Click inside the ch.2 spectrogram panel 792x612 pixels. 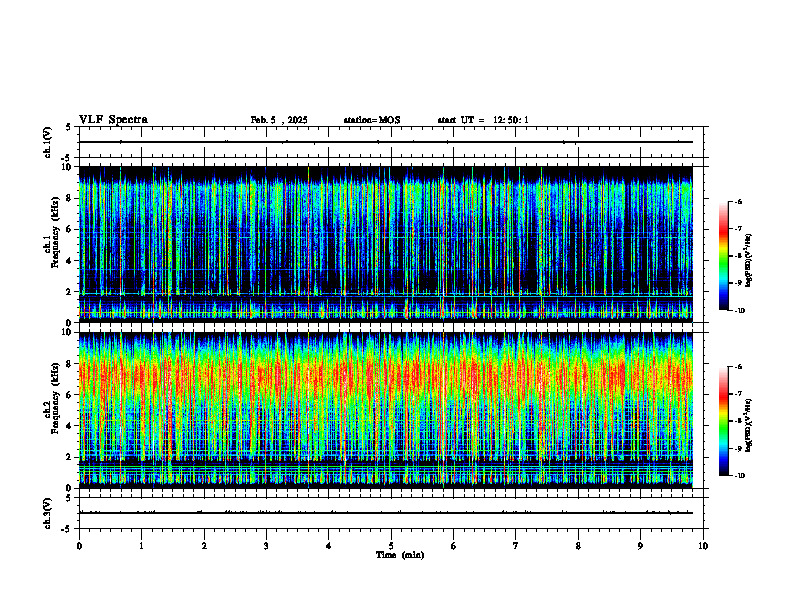coord(386,410)
